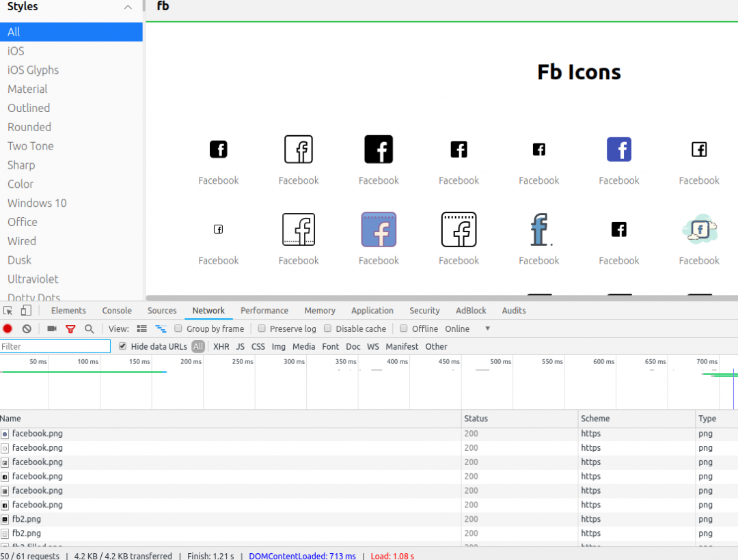Image resolution: width=738 pixels, height=560 pixels.
Task: Click the record network log button
Action: (8, 328)
